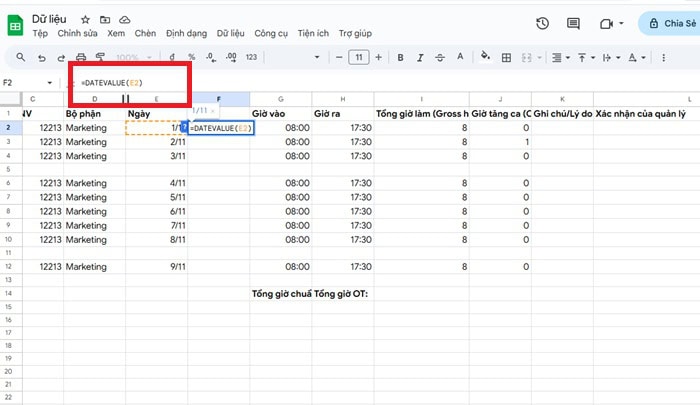Viewport: 700px width, 405px height.
Task: Toggle italic formatting
Action: [420, 58]
